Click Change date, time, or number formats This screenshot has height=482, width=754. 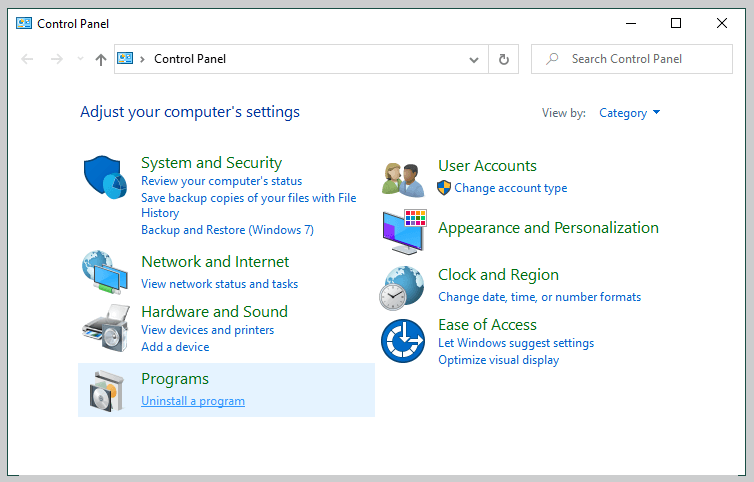pyautogui.click(x=540, y=297)
